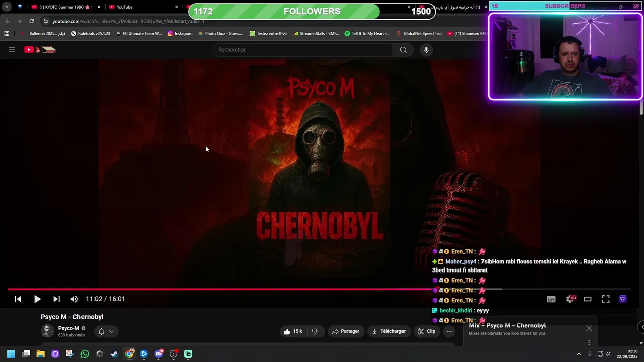
Task: Start voice search with microphone
Action: 426,50
